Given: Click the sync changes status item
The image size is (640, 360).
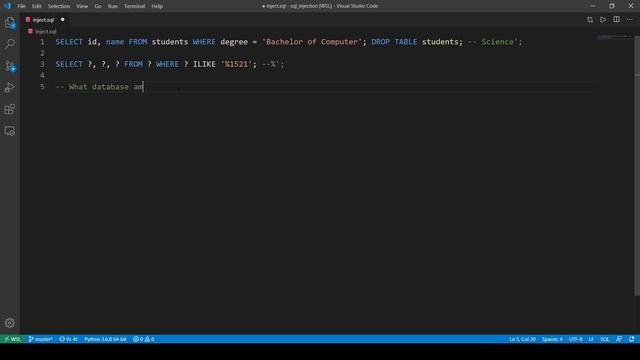Looking at the screenshot, I should [68, 339].
